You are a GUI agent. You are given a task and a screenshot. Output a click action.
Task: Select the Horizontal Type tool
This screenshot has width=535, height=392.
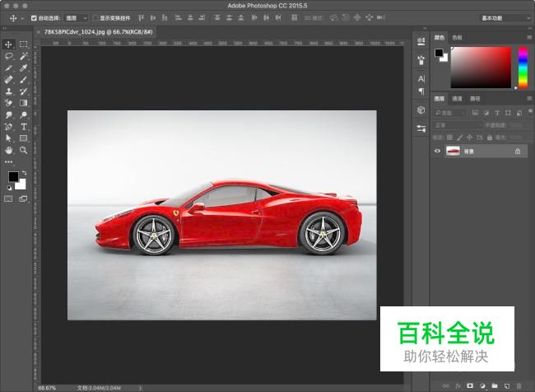click(24, 128)
